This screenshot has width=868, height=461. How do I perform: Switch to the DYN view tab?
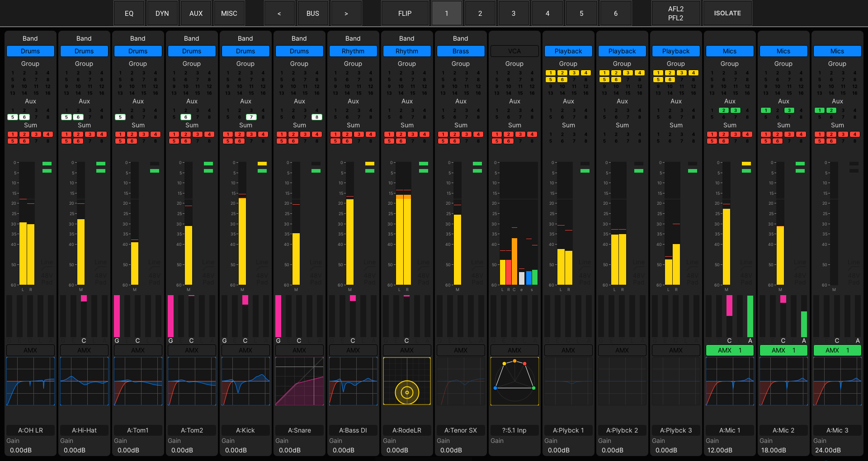162,13
